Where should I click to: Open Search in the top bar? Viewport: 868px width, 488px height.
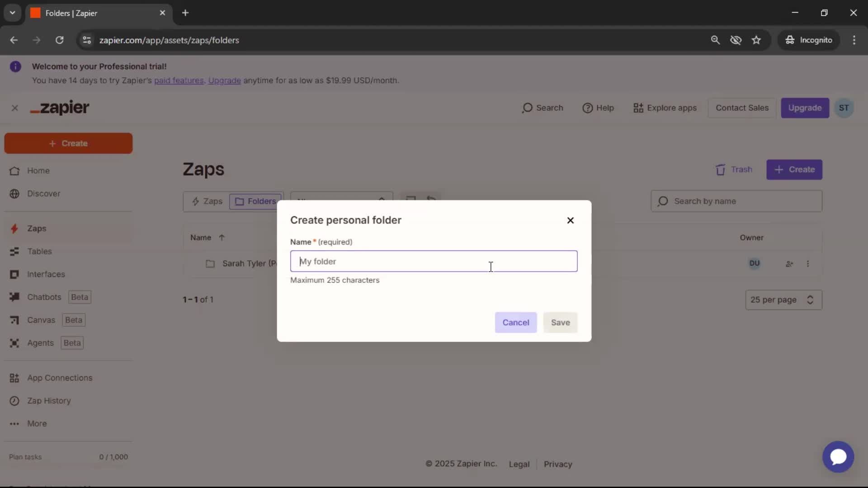[542, 108]
